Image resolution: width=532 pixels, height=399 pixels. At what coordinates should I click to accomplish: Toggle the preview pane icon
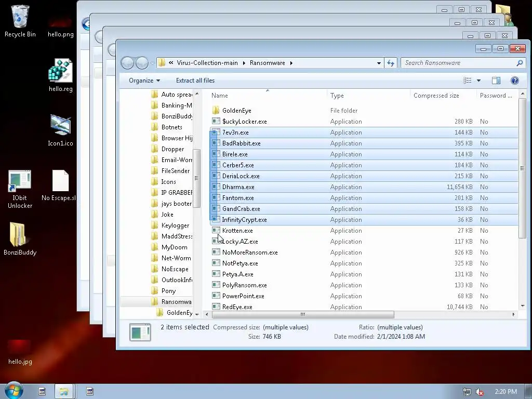496,81
